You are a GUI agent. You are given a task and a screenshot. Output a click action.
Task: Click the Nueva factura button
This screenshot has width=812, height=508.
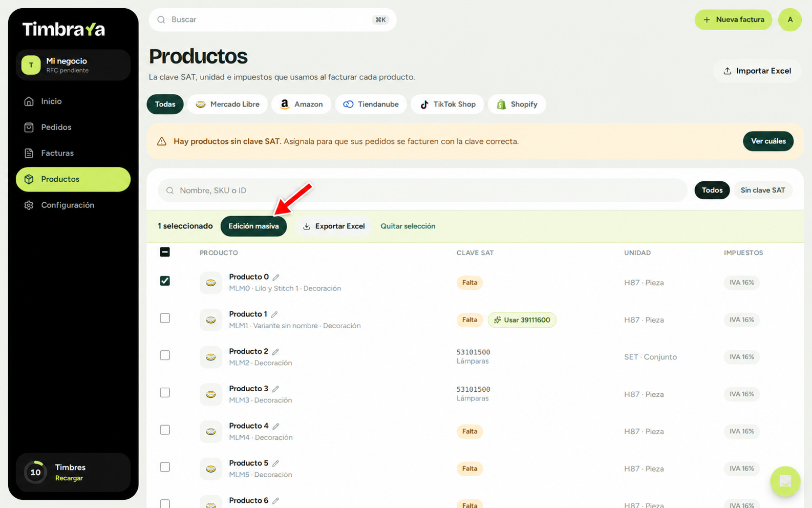(733, 20)
